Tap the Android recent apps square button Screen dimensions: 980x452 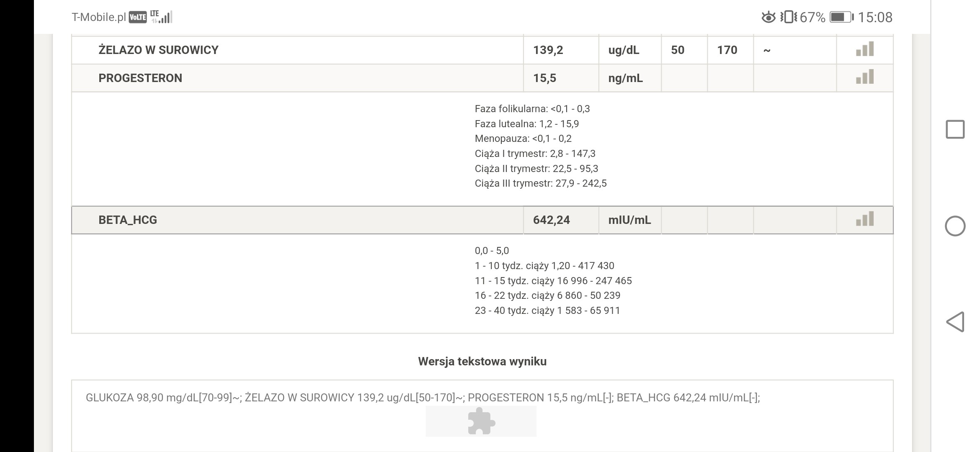click(x=955, y=129)
